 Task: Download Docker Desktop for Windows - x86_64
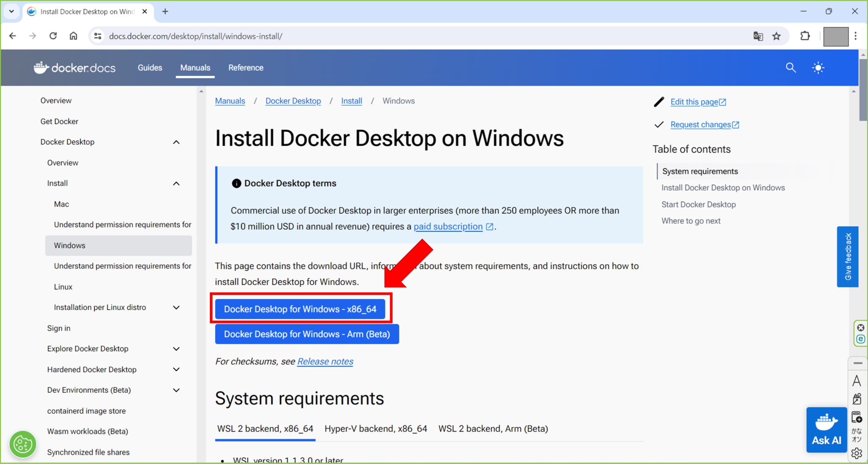301,309
